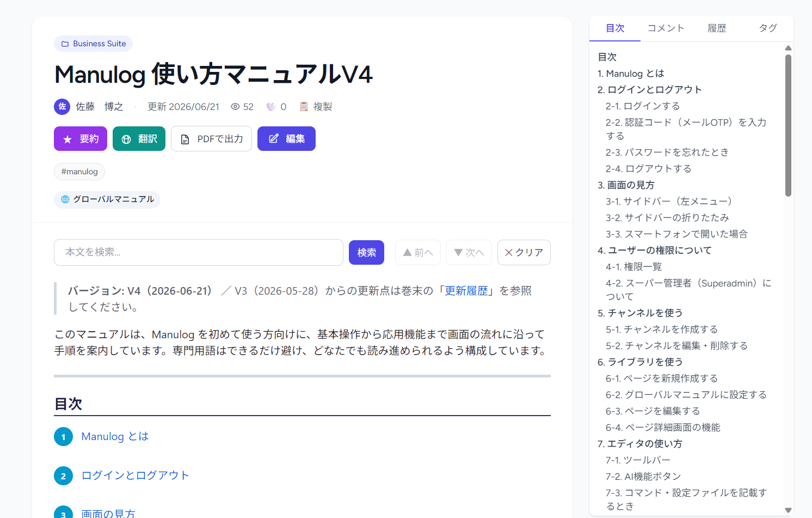Select the #manulog tag chip
The image size is (812, 518).
pyautogui.click(x=79, y=172)
